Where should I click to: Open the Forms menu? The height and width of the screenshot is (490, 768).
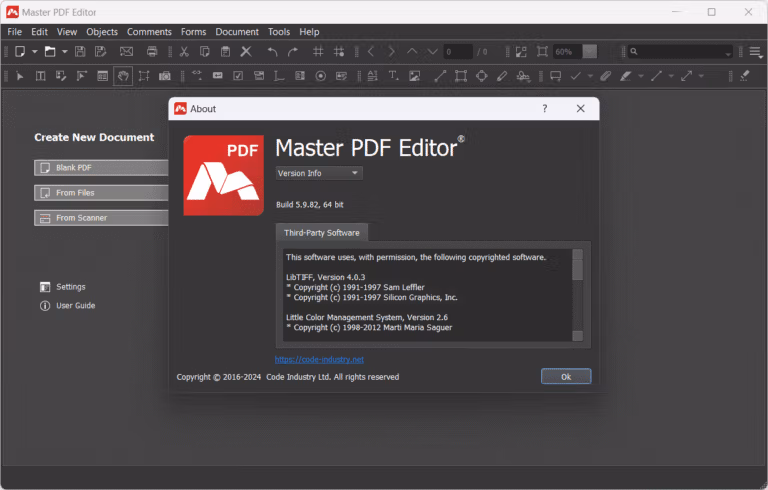pos(193,32)
